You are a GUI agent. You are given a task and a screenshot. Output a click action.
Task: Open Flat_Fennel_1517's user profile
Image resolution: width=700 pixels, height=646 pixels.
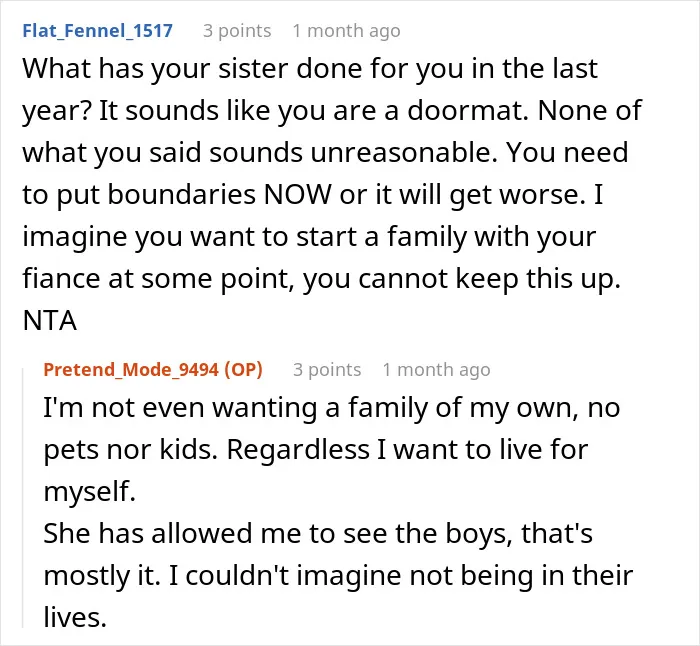(x=97, y=31)
